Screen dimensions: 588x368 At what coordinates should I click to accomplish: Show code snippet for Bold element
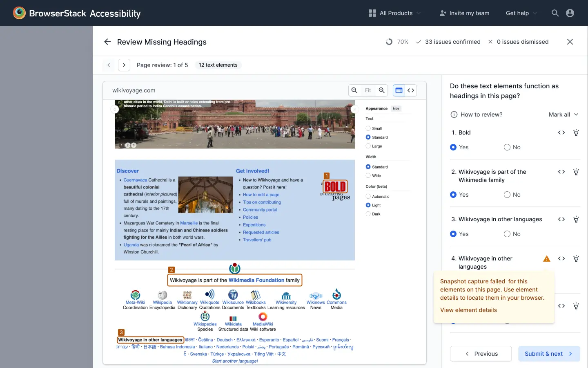tap(561, 132)
